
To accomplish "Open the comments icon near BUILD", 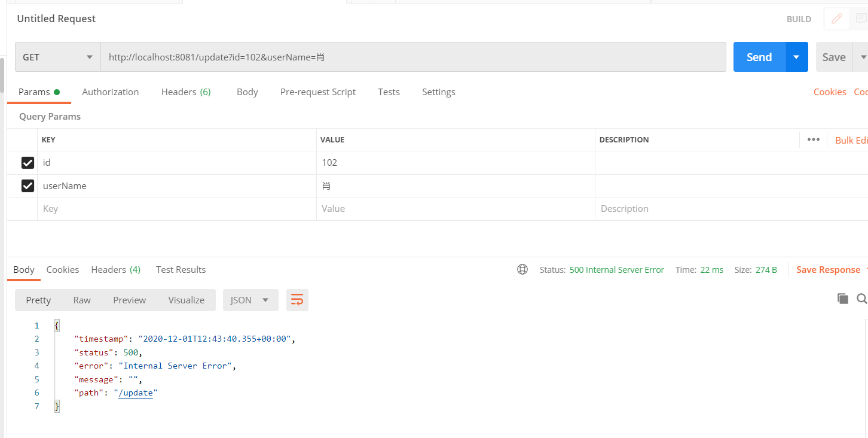I will coord(861,19).
